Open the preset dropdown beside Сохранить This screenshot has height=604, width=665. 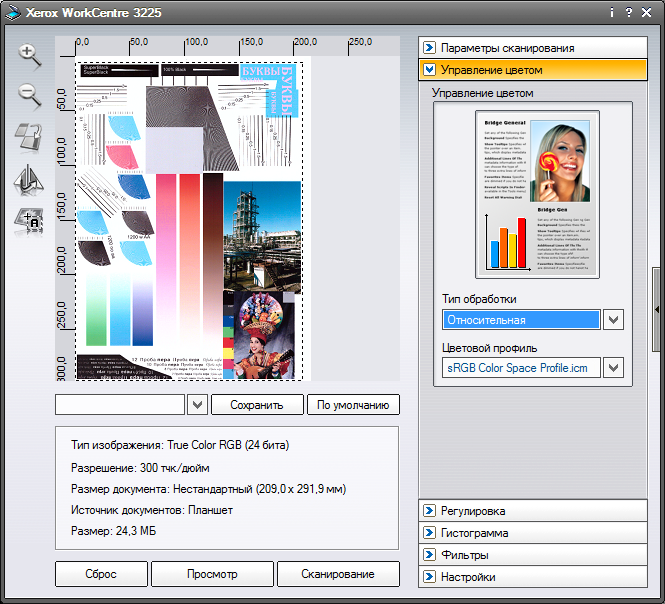pos(197,405)
